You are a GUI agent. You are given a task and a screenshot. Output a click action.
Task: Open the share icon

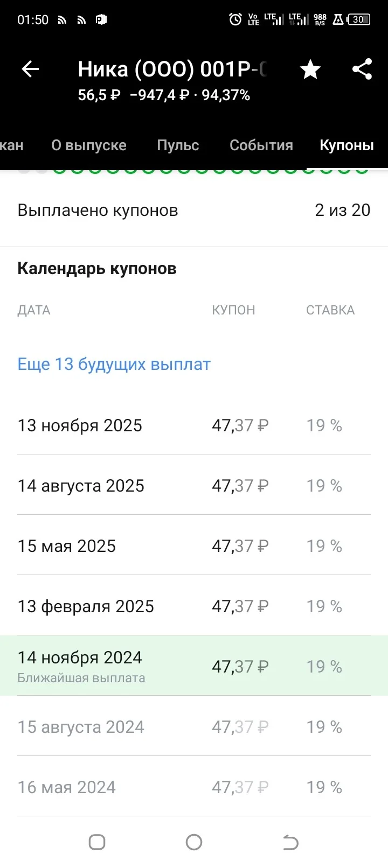coord(362,69)
